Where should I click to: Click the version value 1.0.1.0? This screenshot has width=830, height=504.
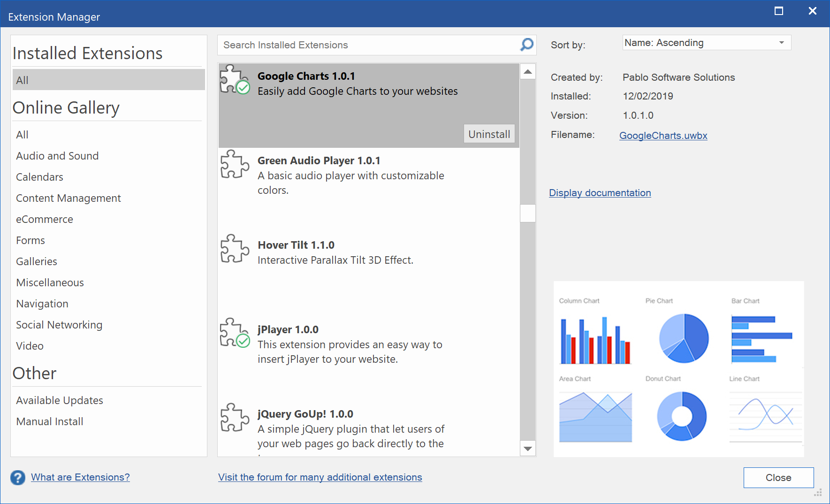638,115
